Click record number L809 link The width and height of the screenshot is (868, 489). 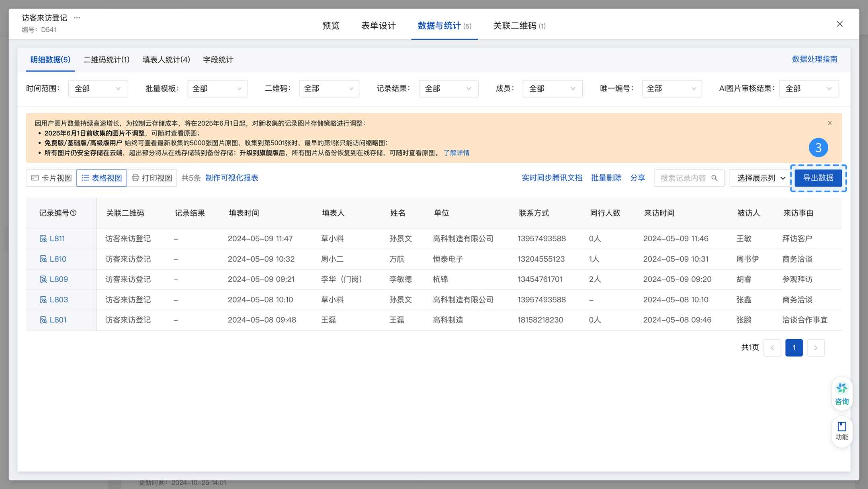pos(59,279)
